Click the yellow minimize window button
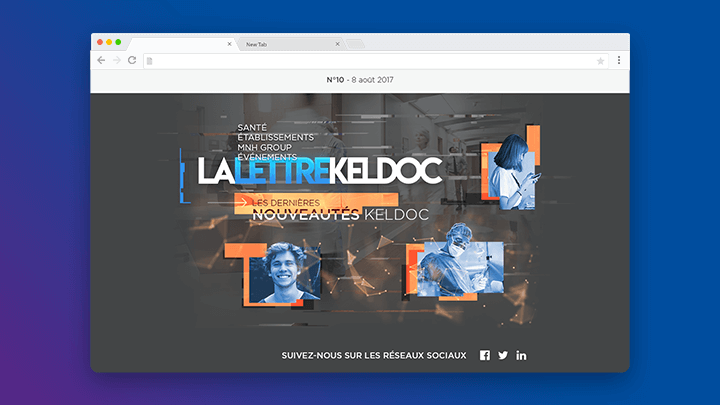 (x=109, y=42)
